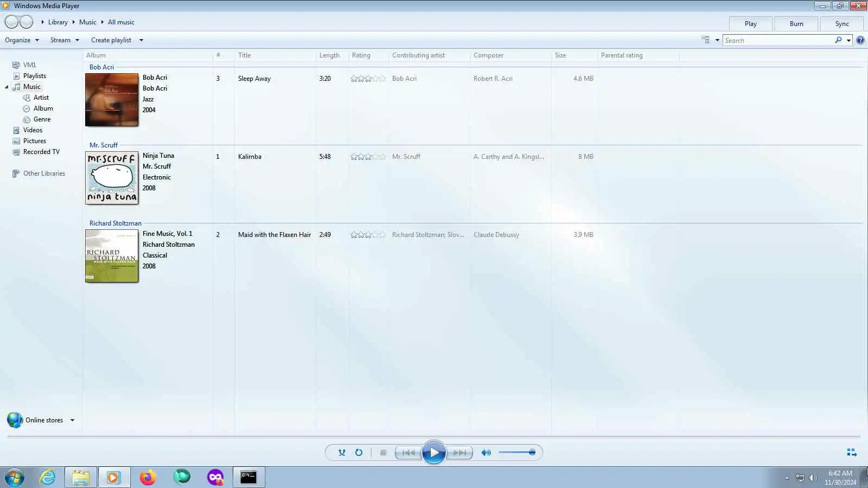
Task: Browse by Genre
Action: (x=37, y=119)
